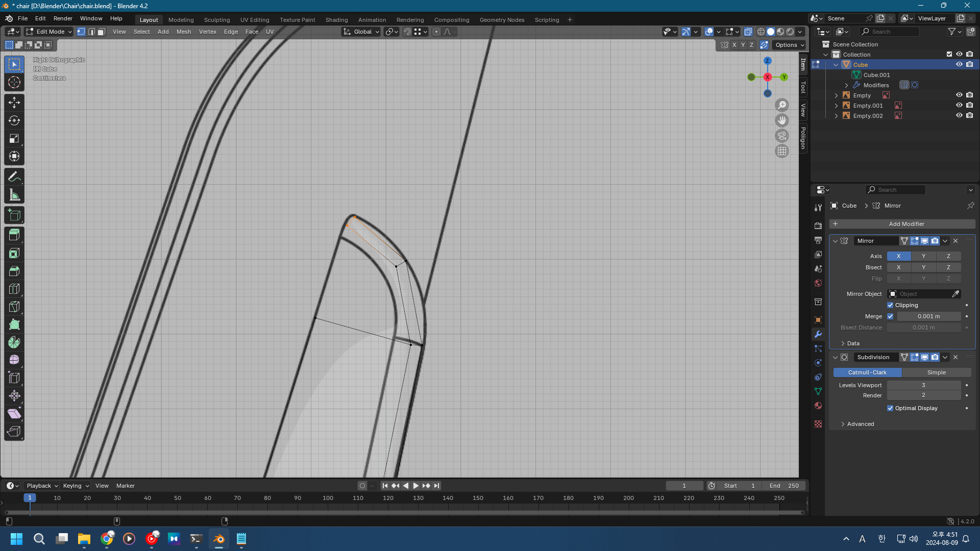The image size is (980, 551).
Task: Open the Mesh menu
Action: pyautogui.click(x=184, y=32)
